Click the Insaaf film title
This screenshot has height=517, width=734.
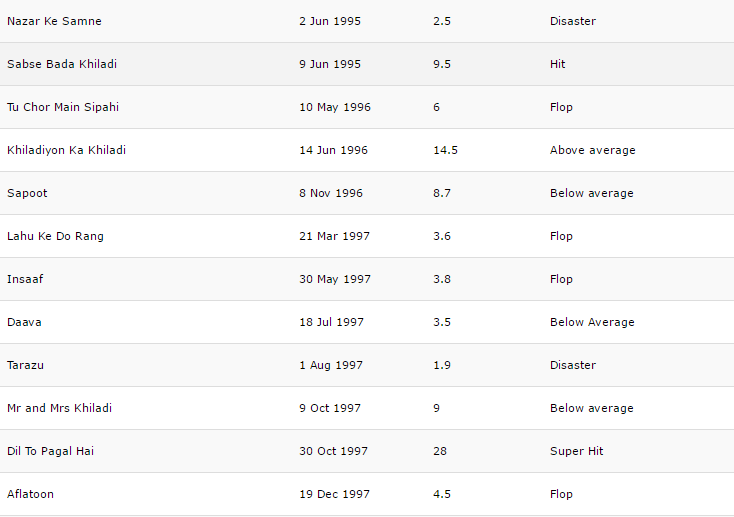tap(25, 279)
